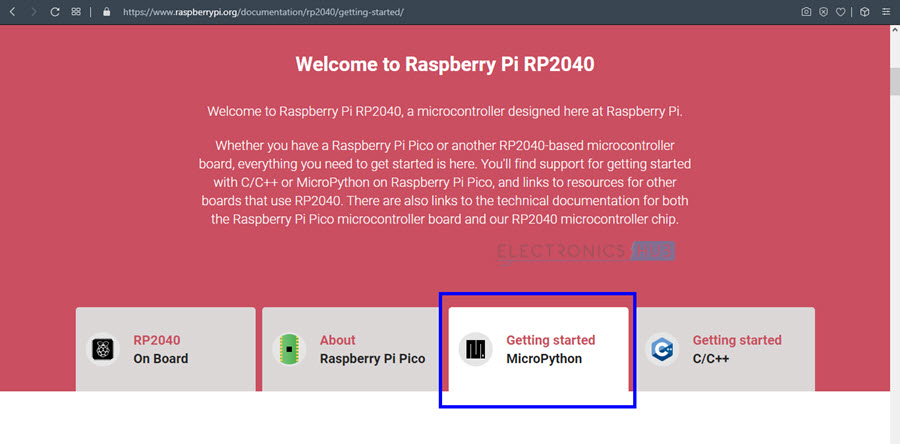Click the green Pico board icon
This screenshot has width=900, height=444.
[x=288, y=349]
